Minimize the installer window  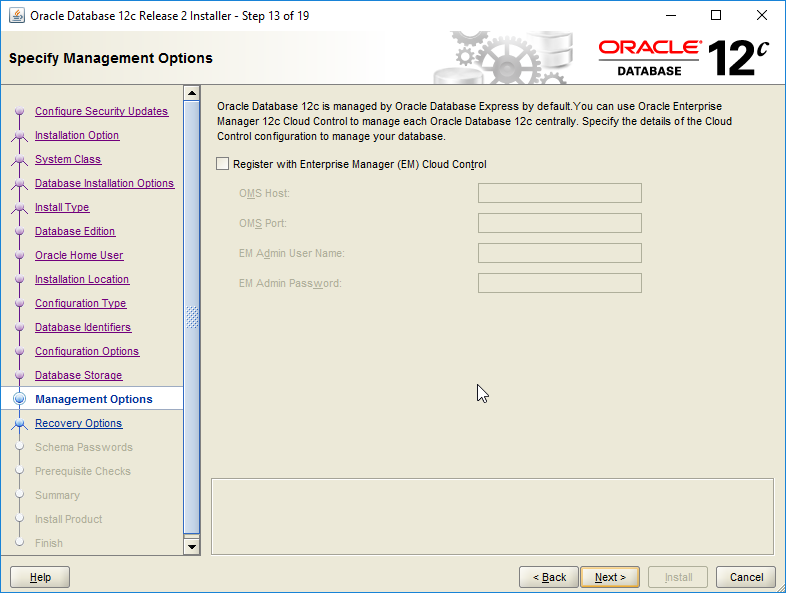[x=671, y=16]
